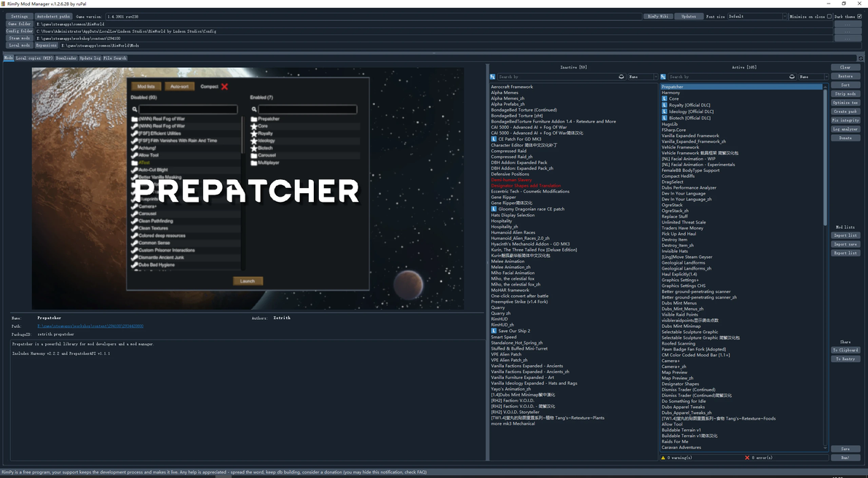This screenshot has width=868, height=478.
Task: Click the L badge next to Ideology [Official DLC]
Action: [664, 111]
